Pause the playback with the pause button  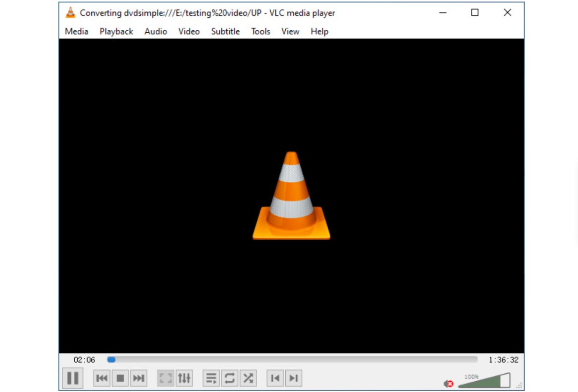[72, 378]
